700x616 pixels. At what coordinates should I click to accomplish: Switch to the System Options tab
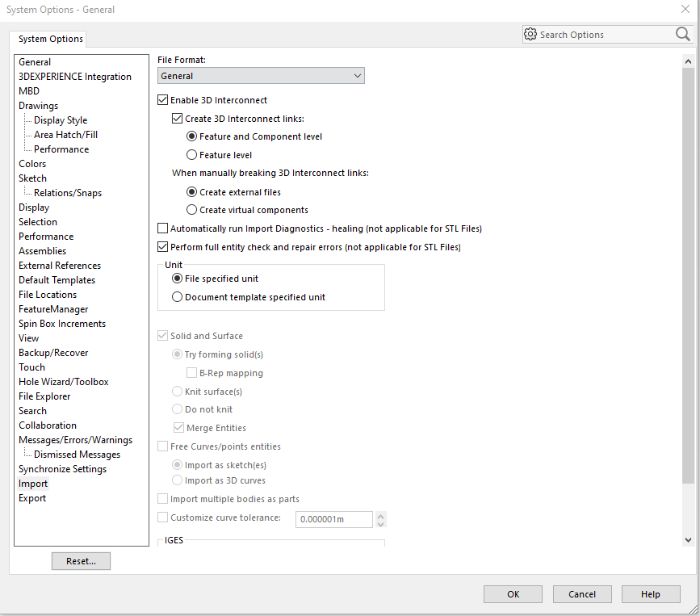pos(51,39)
